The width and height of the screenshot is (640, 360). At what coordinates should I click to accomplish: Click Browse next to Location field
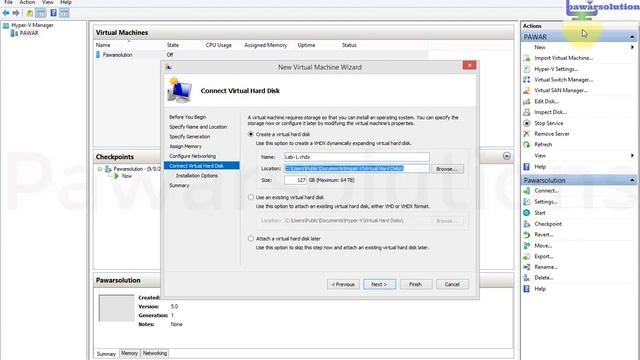(447, 169)
